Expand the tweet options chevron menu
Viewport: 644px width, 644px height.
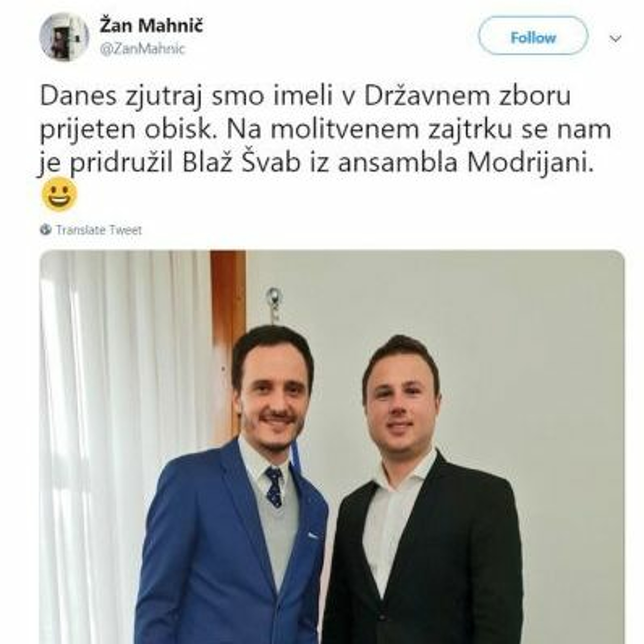615,38
